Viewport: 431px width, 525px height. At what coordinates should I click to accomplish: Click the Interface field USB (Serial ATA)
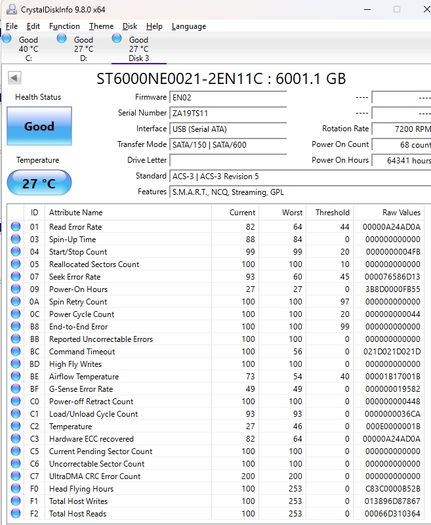point(228,129)
